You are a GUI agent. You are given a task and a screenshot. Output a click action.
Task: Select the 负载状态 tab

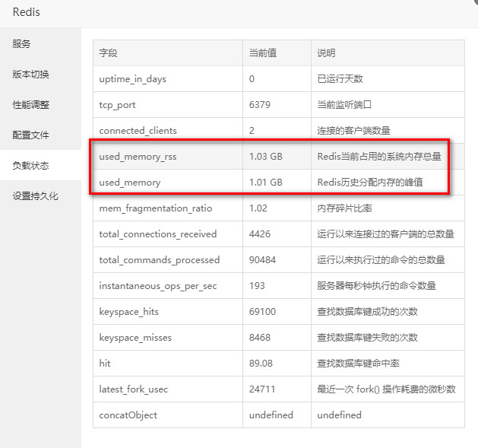(x=40, y=165)
